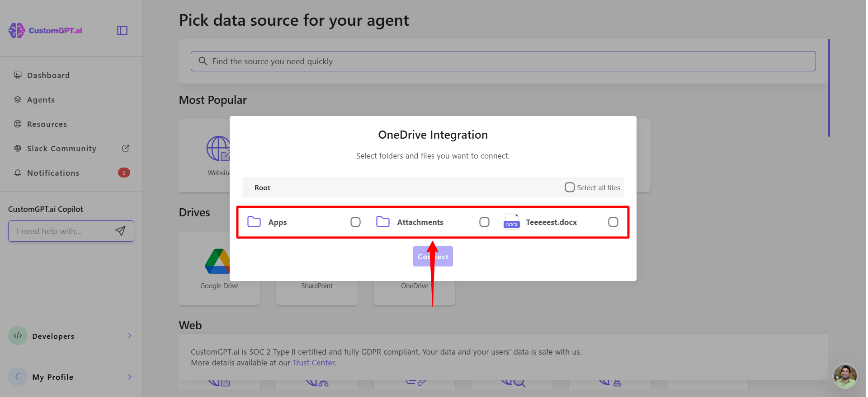Image resolution: width=868 pixels, height=397 pixels.
Task: Click the Dashboard monitor icon
Action: 18,75
